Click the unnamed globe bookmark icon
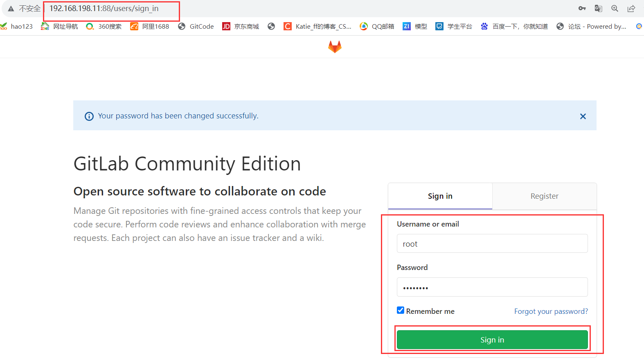 (271, 26)
